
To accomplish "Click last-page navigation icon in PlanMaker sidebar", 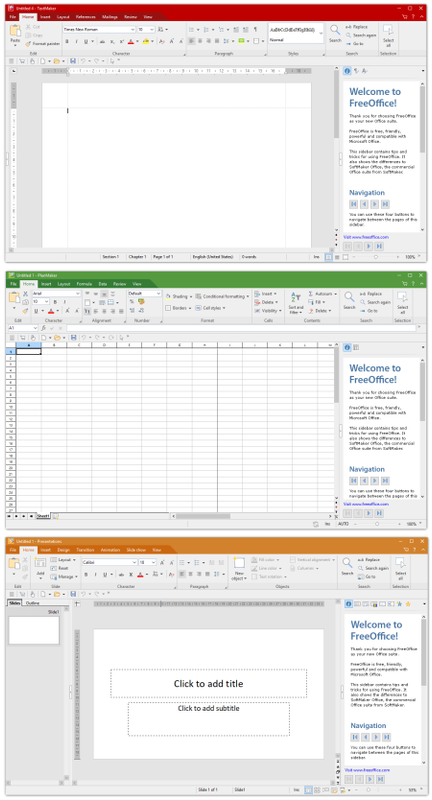I will [385, 481].
